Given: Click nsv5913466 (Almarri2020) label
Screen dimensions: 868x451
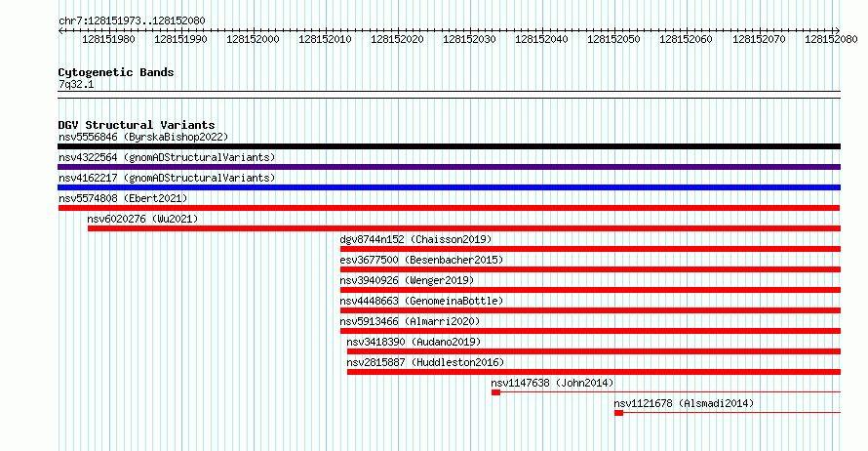Looking at the screenshot, I should [x=410, y=321].
